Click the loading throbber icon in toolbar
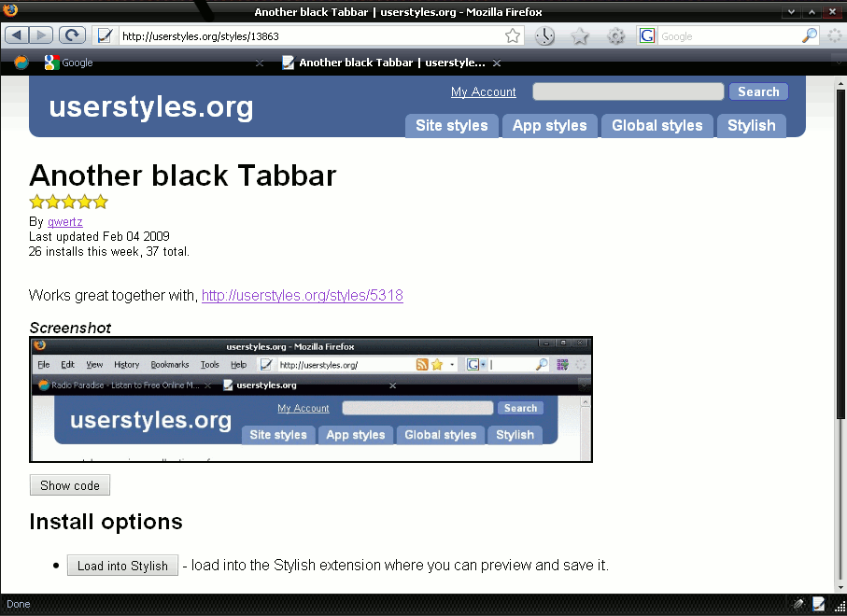The width and height of the screenshot is (847, 616). point(835,35)
